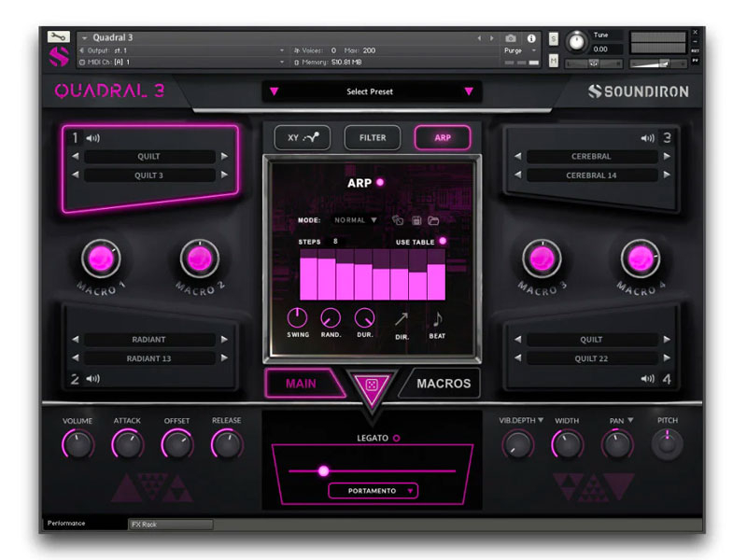Select previous sound before QUILT 22

coord(518,357)
